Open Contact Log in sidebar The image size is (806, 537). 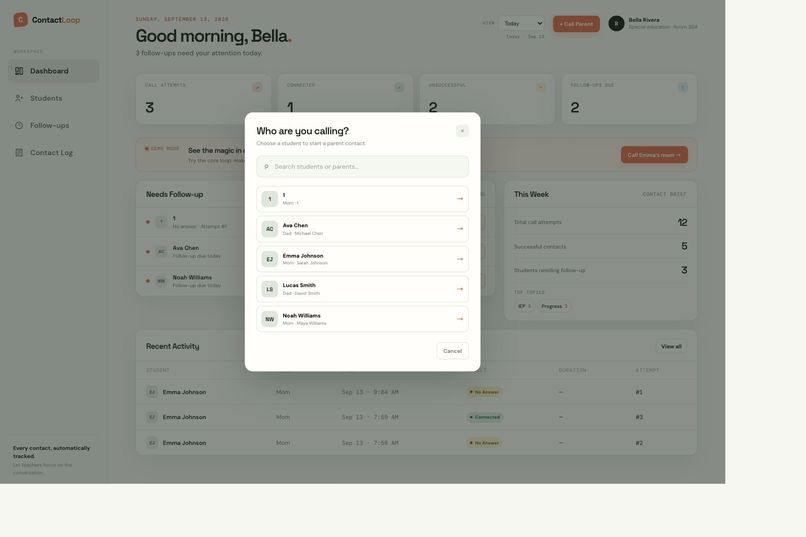[x=53, y=153]
